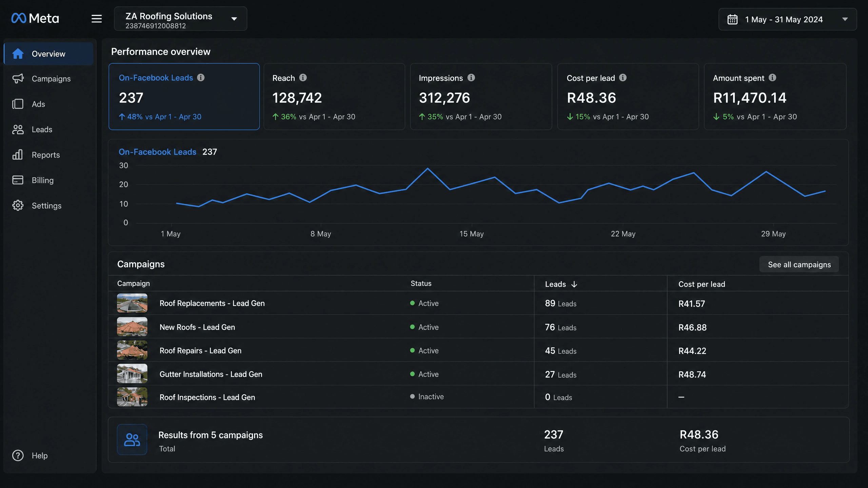Screen dimensions: 868x488
Task: Select the Cost per lead metric card
Action: [628, 97]
